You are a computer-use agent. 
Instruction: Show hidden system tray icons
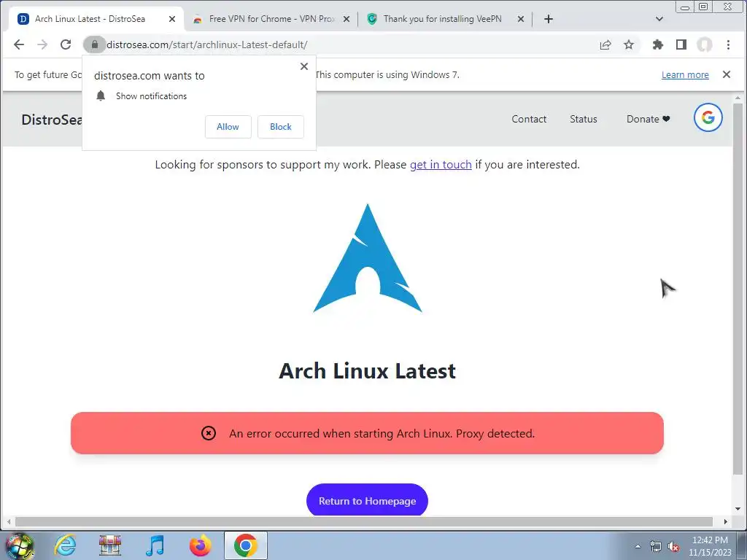pyautogui.click(x=638, y=546)
